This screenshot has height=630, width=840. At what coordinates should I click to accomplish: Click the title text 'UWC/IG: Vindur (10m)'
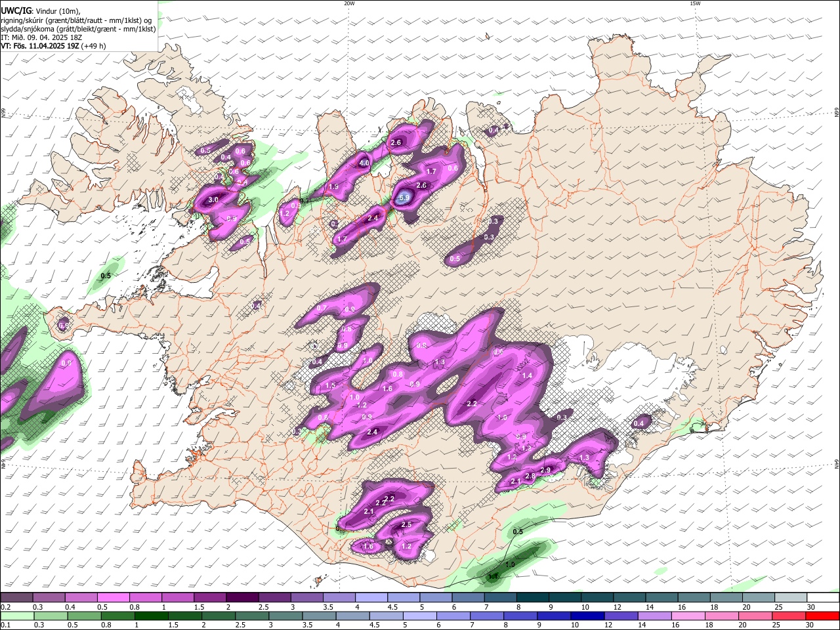pos(41,11)
